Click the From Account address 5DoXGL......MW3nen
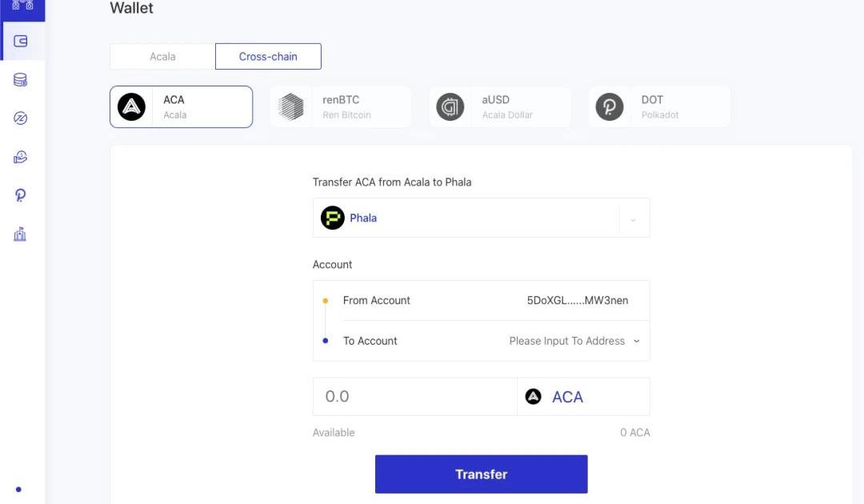The image size is (864, 504). pyautogui.click(x=578, y=300)
